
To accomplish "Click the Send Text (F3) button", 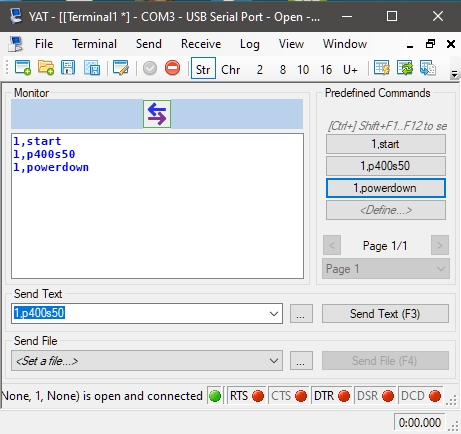I will [x=385, y=314].
